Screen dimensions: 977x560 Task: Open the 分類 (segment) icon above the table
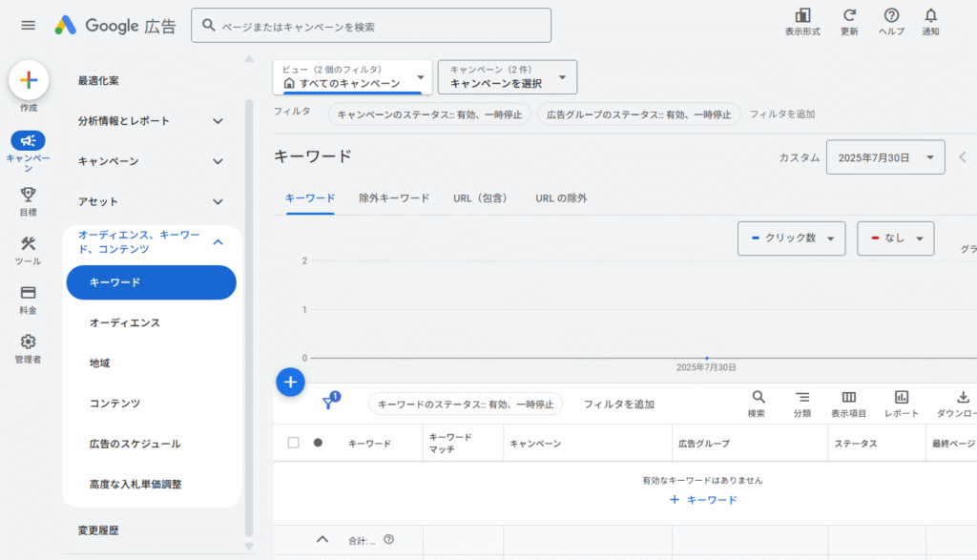(x=802, y=401)
